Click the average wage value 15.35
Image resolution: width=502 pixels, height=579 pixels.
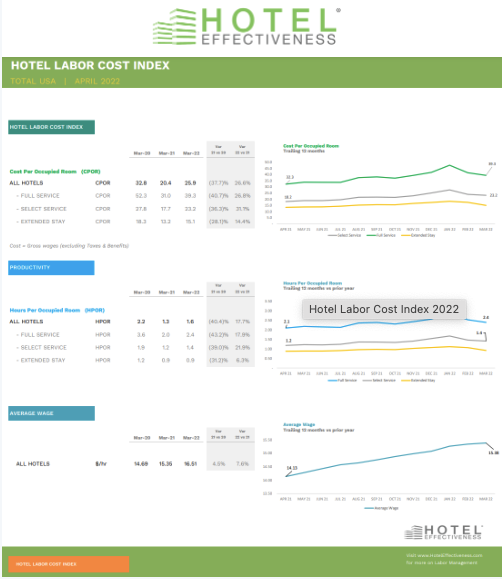tap(165, 464)
